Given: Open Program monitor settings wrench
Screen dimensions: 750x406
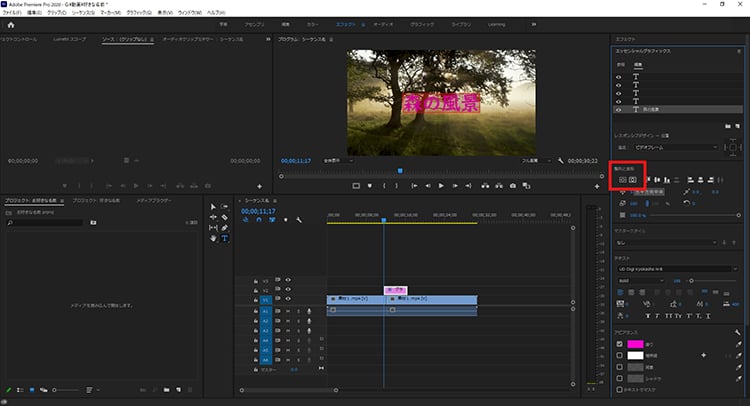Looking at the screenshot, I should (561, 161).
